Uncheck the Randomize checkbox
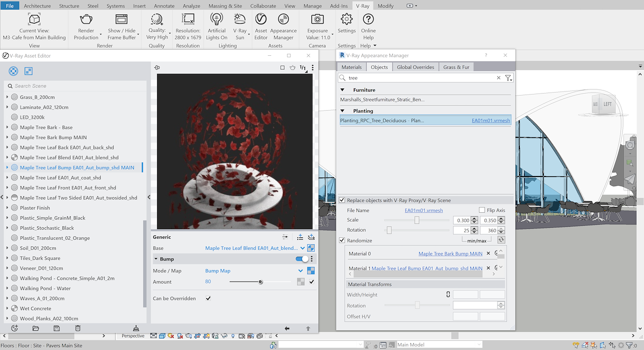 coord(342,240)
